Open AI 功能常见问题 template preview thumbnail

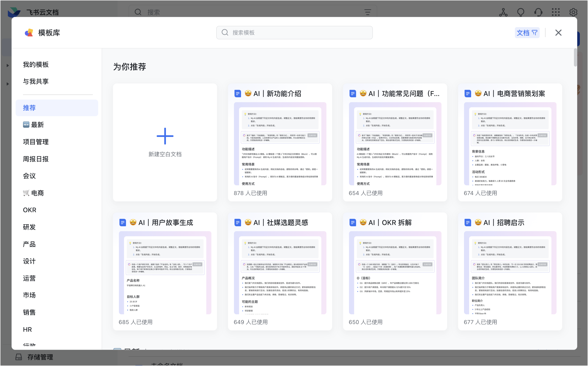point(395,144)
